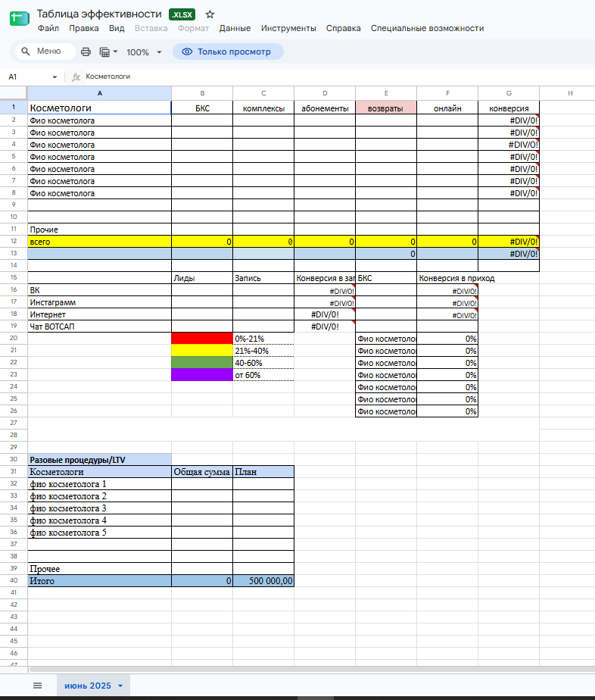Select the green legend color cell 40-60%
Screen dimensions: 595x700
point(202,362)
